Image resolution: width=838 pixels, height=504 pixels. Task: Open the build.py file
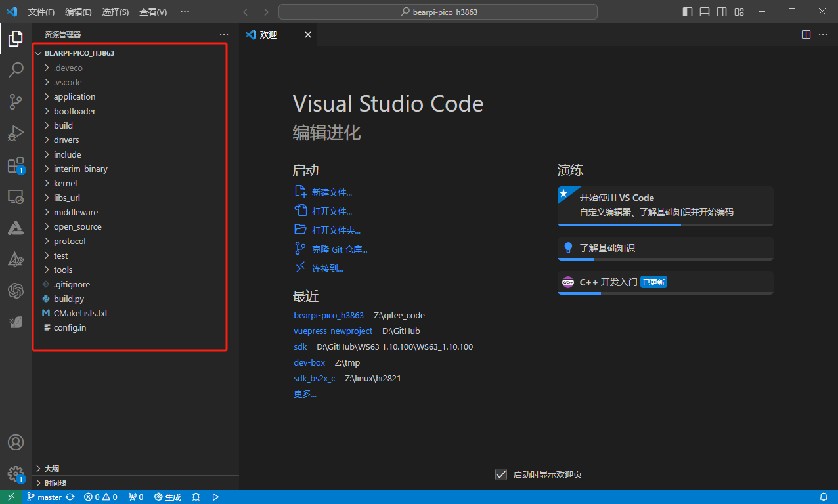pyautogui.click(x=135, y=299)
